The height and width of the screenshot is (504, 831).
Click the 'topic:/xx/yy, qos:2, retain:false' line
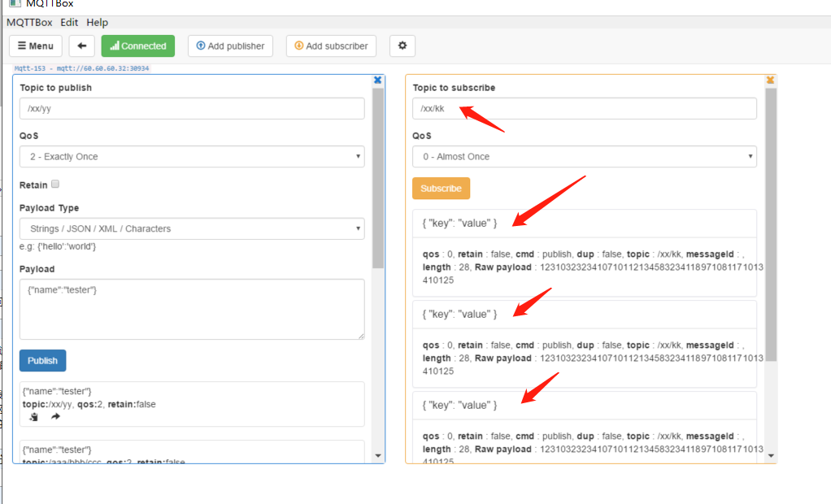(89, 404)
